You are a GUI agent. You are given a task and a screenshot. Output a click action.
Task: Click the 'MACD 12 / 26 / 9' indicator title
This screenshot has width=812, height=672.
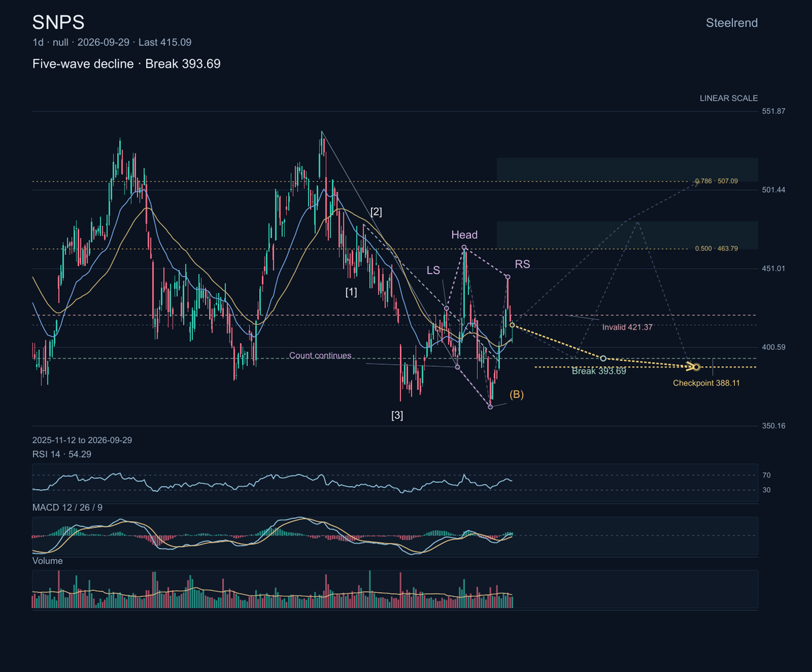click(x=68, y=508)
